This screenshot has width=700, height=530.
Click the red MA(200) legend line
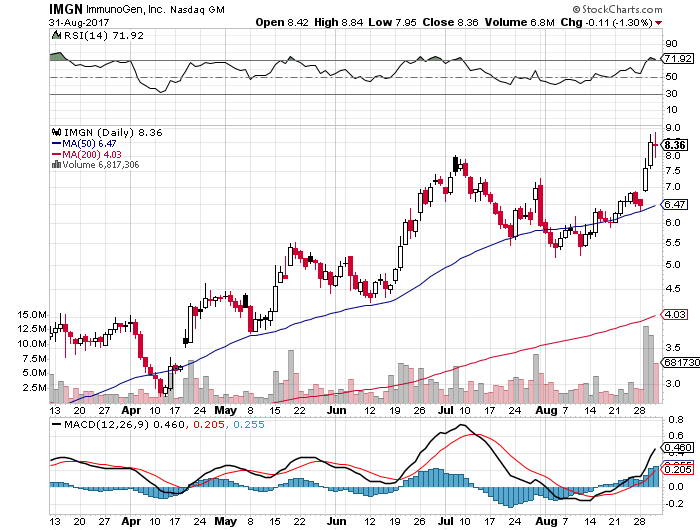[56, 154]
